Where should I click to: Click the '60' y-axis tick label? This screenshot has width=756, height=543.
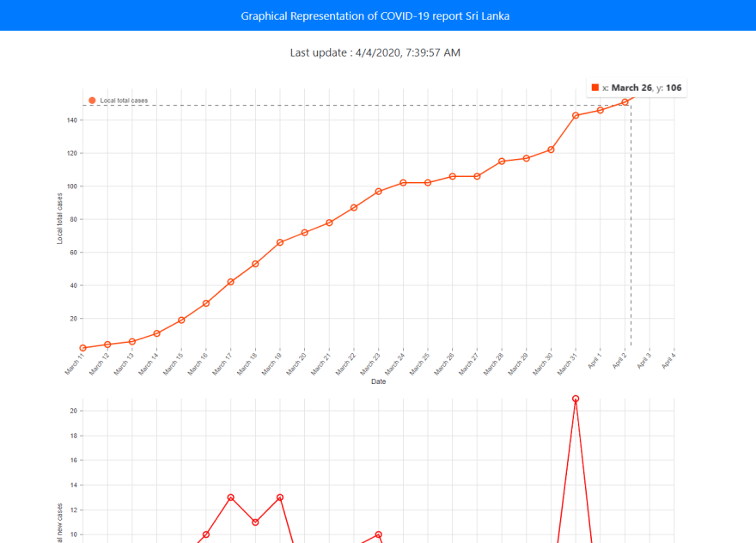click(73, 253)
